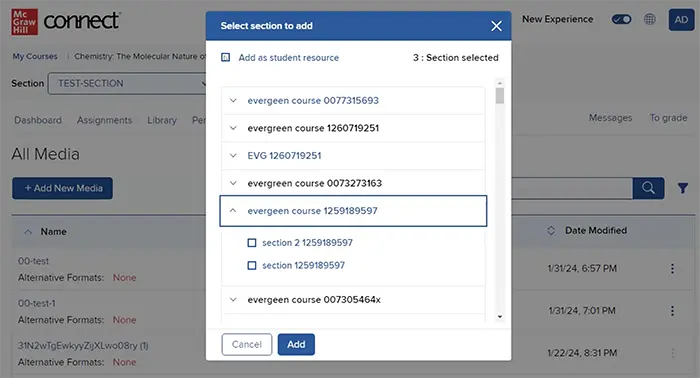Collapse evergeen course 1259189597 chevron
This screenshot has width=700, height=378.
point(233,210)
